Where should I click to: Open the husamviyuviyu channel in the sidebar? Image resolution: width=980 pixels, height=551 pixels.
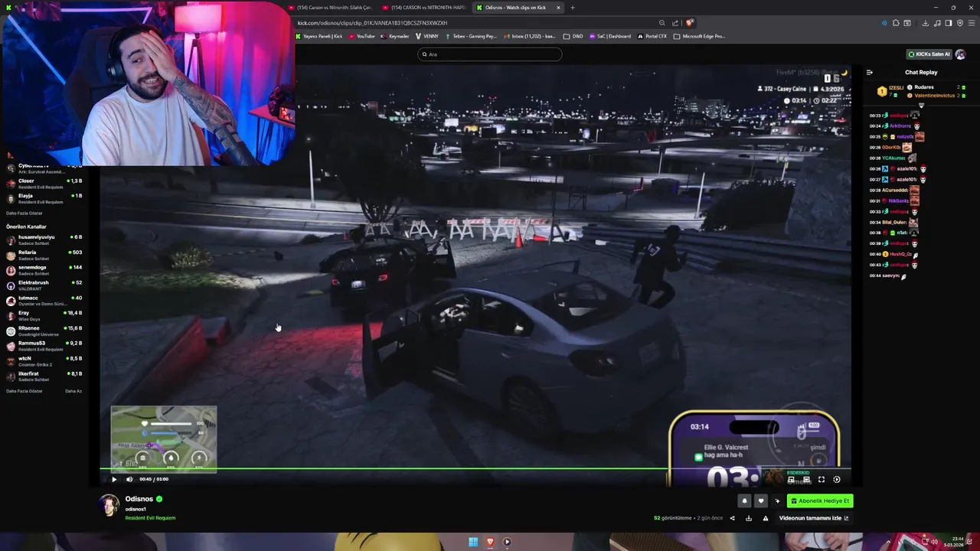(x=44, y=240)
